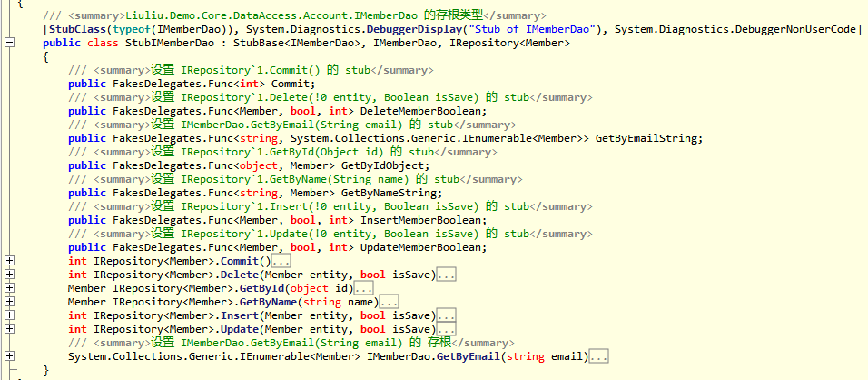The height and width of the screenshot is (380, 868).
Task: Click the ellipsis box after the Delete method signature
Action: [x=446, y=275]
